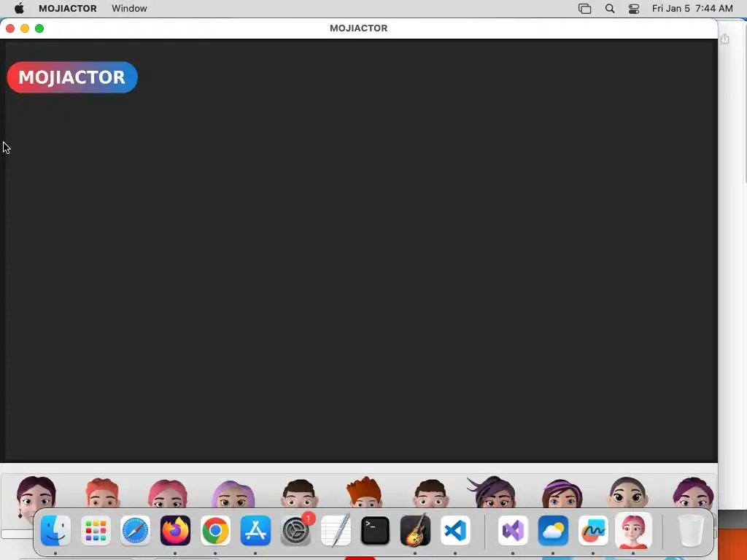747x560 pixels.
Task: Launch Safari from the Dock
Action: (x=135, y=531)
